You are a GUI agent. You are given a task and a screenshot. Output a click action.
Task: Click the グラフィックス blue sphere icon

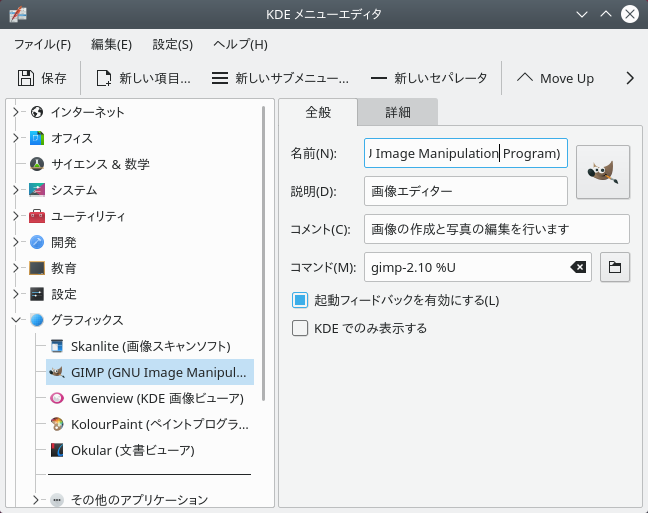pos(37,320)
